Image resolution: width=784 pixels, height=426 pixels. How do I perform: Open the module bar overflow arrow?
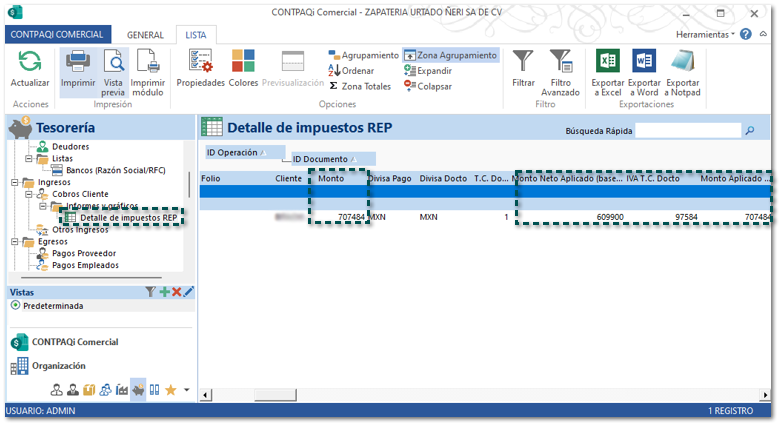[x=186, y=390]
